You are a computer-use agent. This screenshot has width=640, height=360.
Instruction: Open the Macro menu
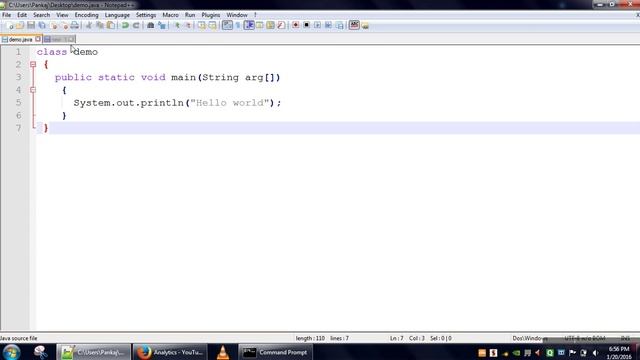pyautogui.click(x=170, y=15)
